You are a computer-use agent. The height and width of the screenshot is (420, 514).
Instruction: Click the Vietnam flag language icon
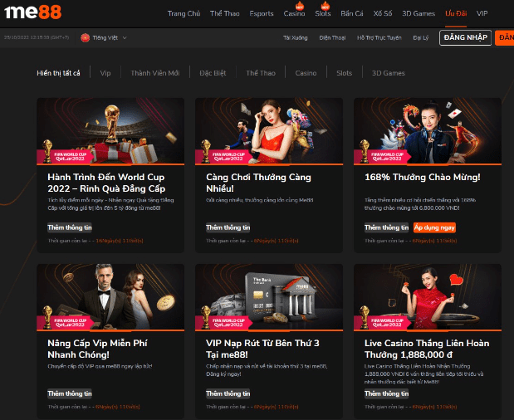click(x=85, y=38)
